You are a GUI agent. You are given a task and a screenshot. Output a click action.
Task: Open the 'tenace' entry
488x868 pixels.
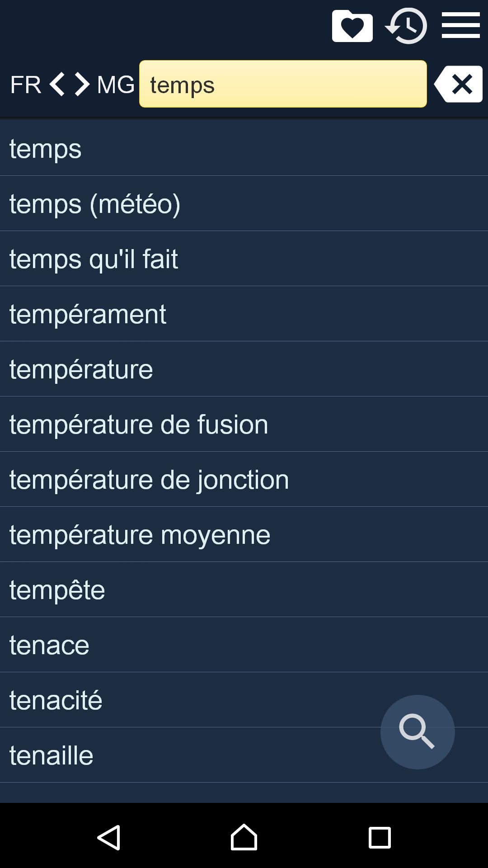click(244, 645)
